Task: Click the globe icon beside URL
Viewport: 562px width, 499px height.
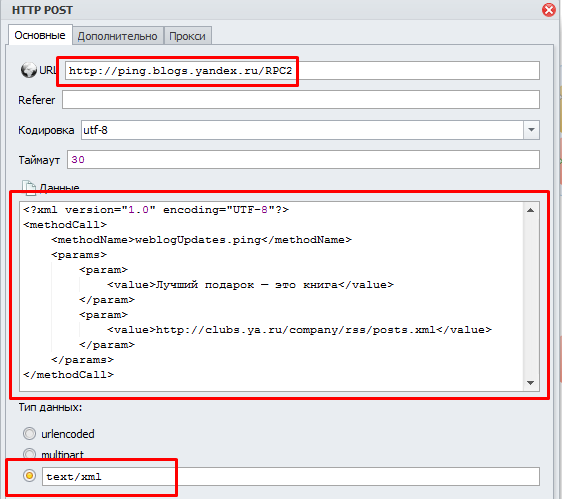Action: coord(28,70)
